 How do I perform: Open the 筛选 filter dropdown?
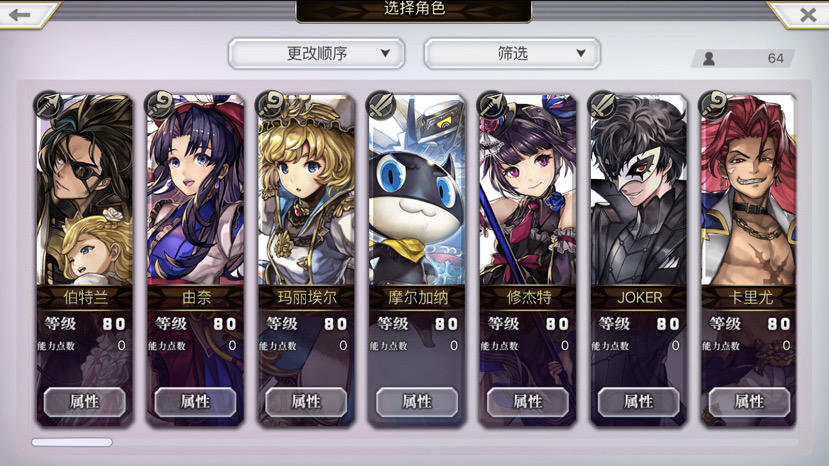pos(512,53)
